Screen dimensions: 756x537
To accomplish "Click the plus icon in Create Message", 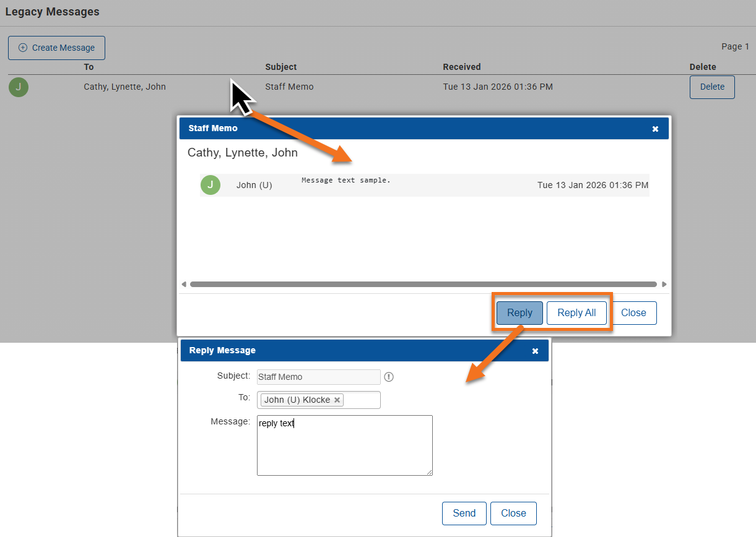I will [23, 48].
